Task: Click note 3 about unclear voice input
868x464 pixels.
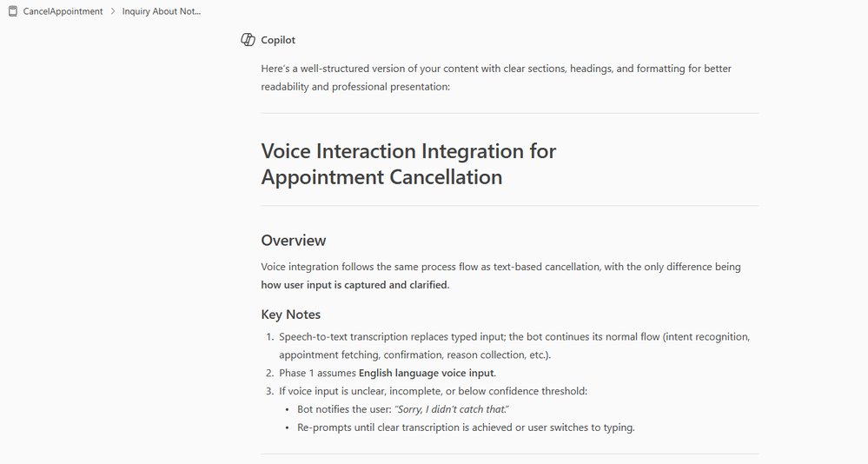Action: pyautogui.click(x=433, y=391)
